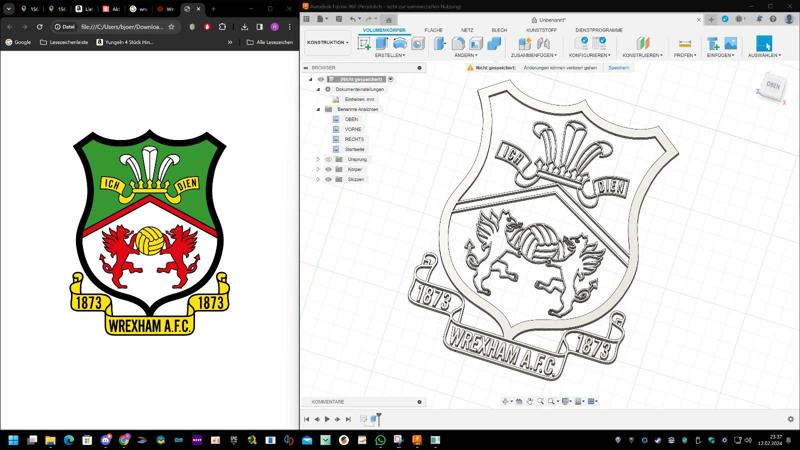Click the second Konfigurieren table icon
800x450 pixels.
coord(599,43)
